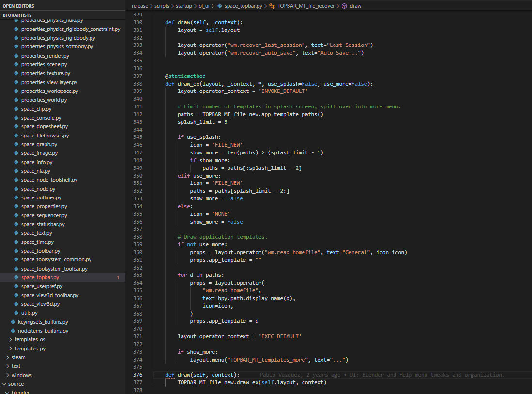The height and width of the screenshot is (394, 532).
Task: Expand the templates_py folder
Action: [x=11, y=349]
